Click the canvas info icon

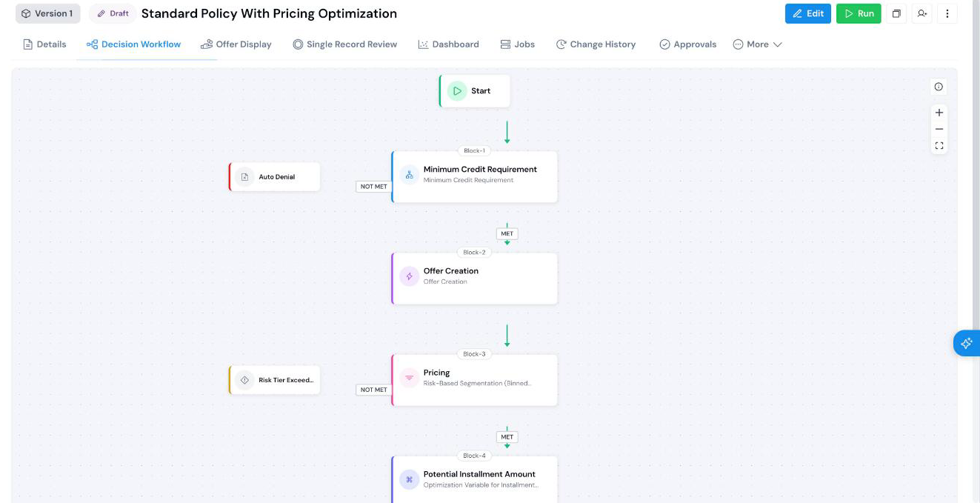939,87
